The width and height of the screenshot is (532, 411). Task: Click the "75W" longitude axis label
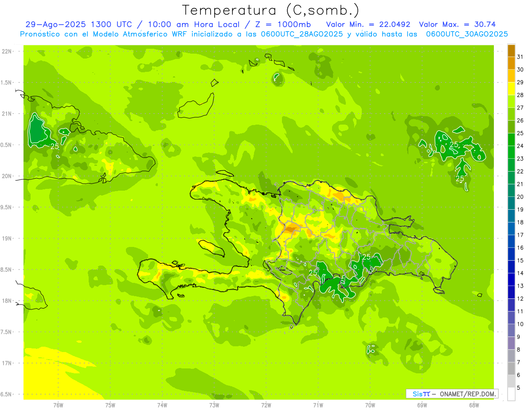[x=110, y=405]
